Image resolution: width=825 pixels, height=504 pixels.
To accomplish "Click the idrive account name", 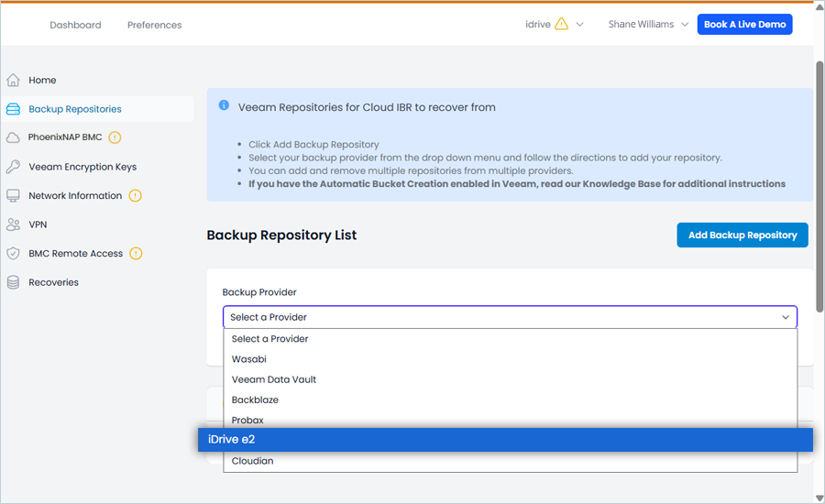I will (538, 24).
